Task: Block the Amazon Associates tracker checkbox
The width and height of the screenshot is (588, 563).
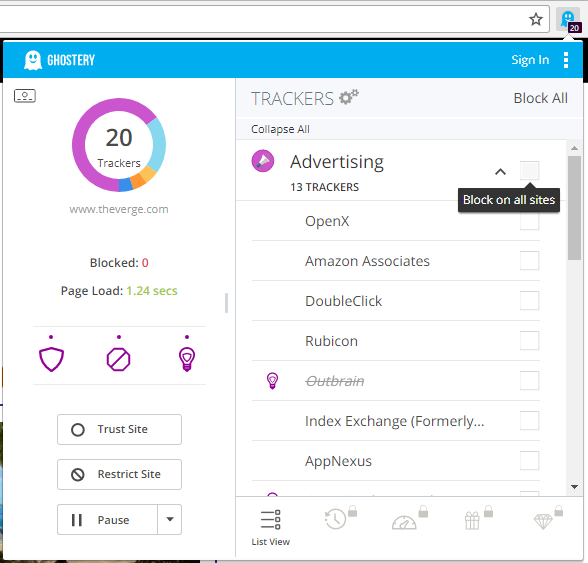Action: [x=529, y=261]
